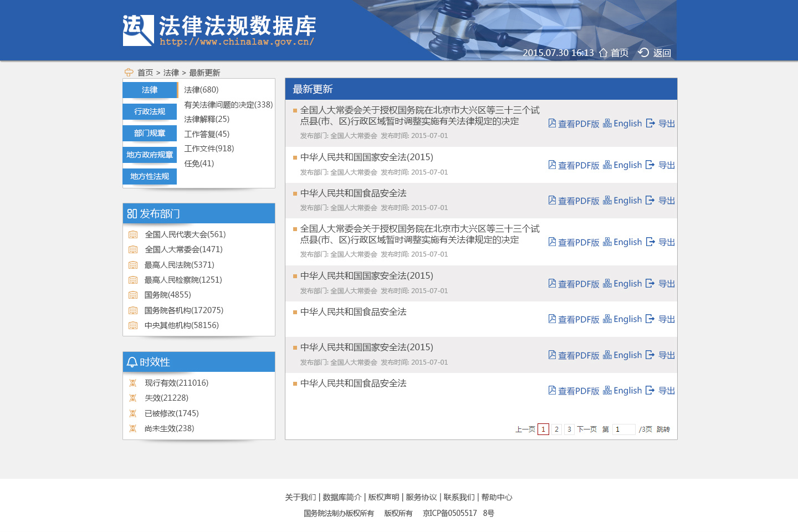
Task: Click the page number input field
Action: click(623, 429)
